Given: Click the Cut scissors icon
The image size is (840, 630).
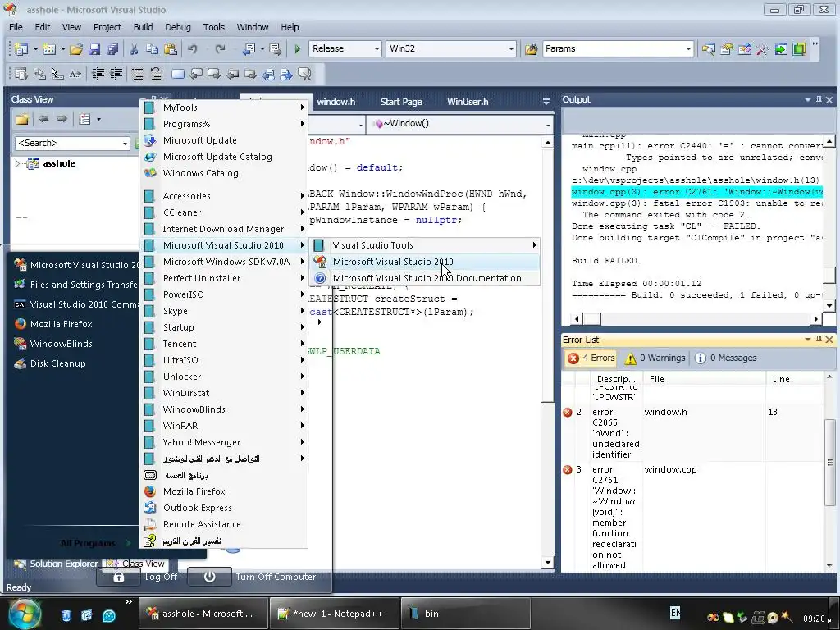Looking at the screenshot, I should click(x=134, y=48).
